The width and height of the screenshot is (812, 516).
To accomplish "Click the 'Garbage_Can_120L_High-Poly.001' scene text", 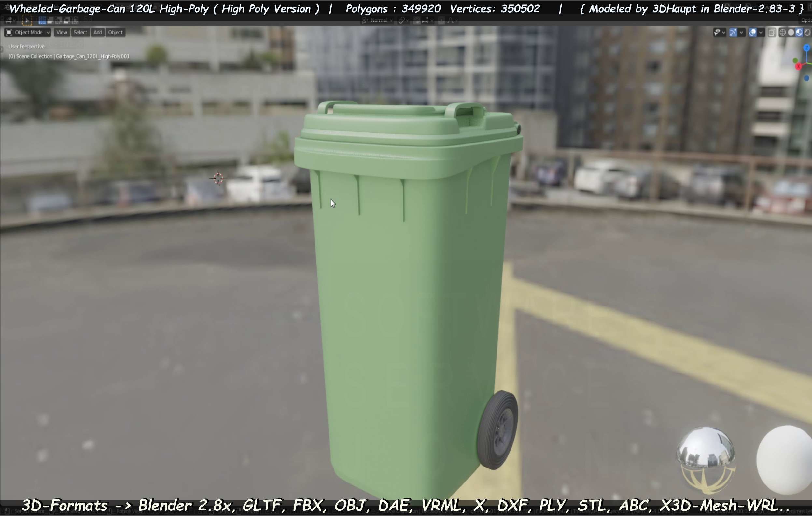I will click(93, 56).
